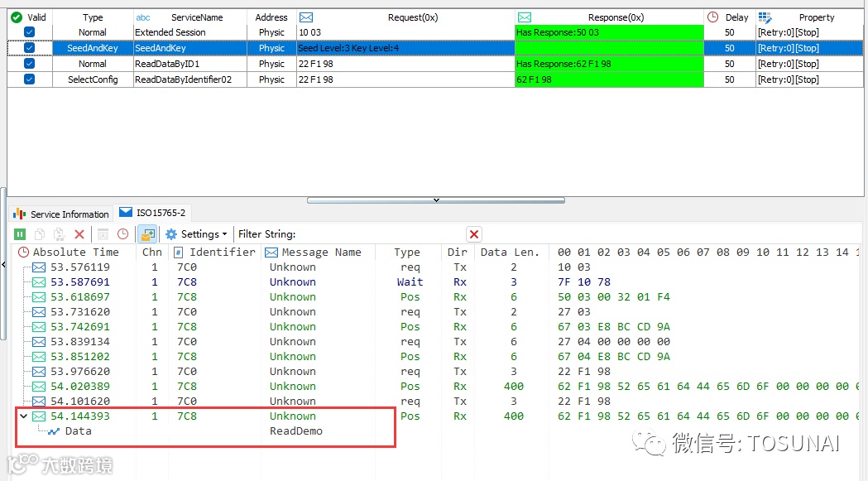Open the Settings dropdown in the trace toolbar
This screenshot has width=868, height=481.
coord(196,234)
